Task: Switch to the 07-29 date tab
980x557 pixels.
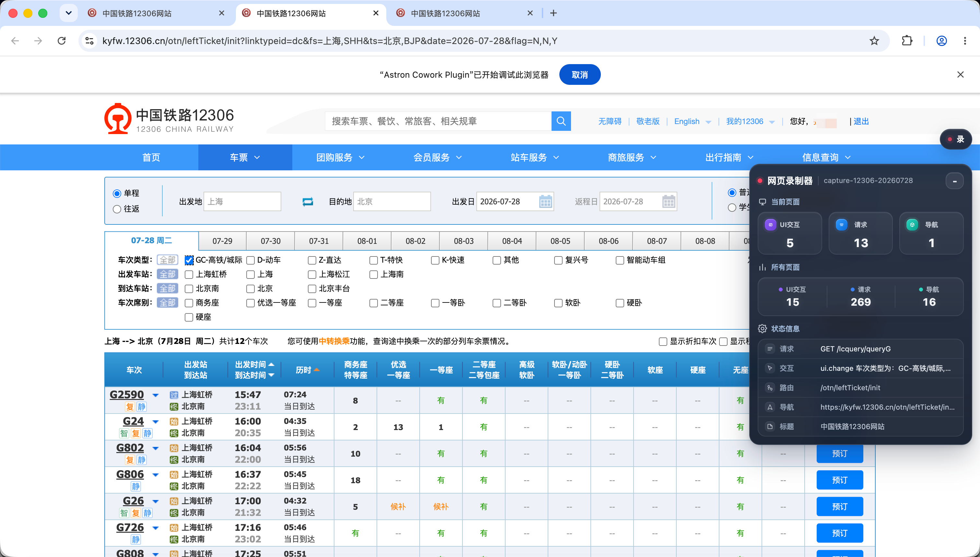Action: coord(222,241)
